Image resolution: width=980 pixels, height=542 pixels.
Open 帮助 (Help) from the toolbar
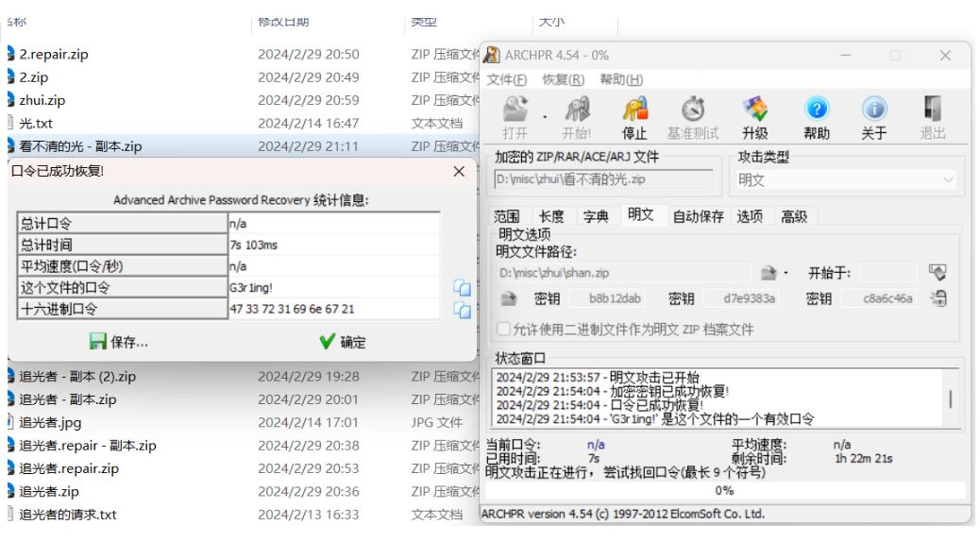click(x=816, y=117)
